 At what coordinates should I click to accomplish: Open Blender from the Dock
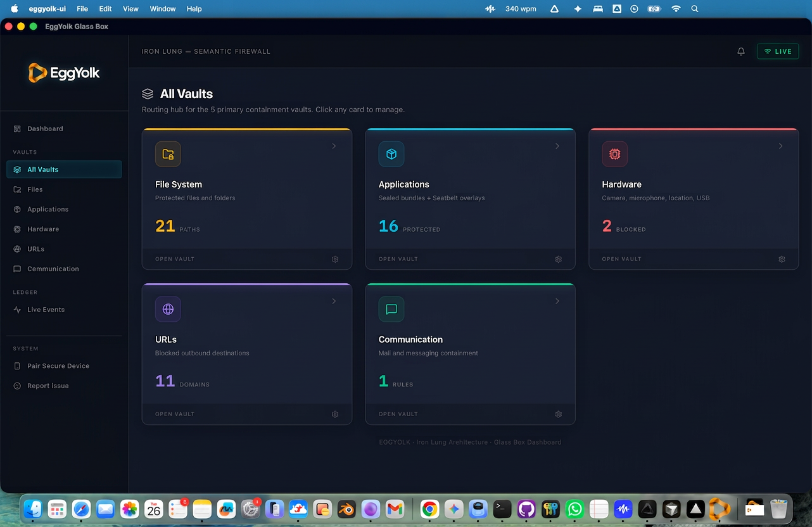click(x=346, y=509)
